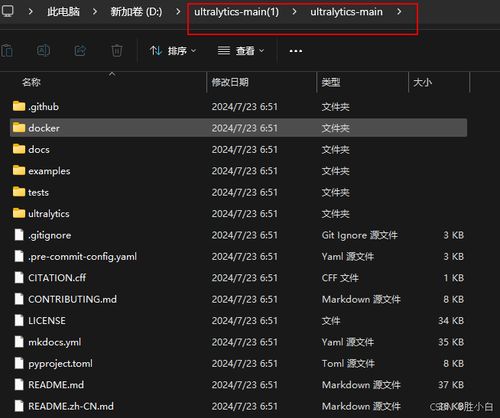Select the docs folder name
Image resolution: width=500 pixels, height=418 pixels.
pyautogui.click(x=39, y=149)
